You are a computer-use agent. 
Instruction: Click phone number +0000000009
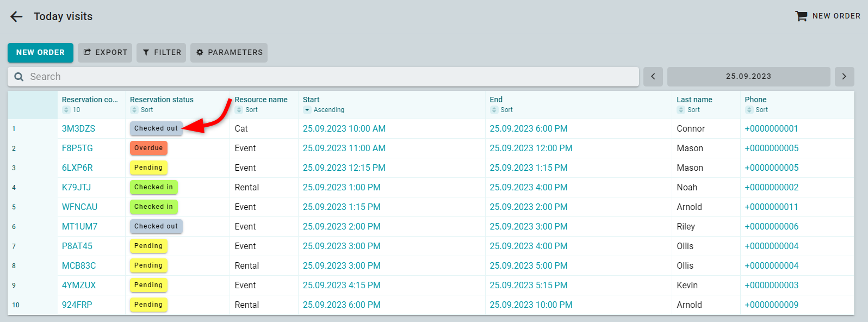772,305
